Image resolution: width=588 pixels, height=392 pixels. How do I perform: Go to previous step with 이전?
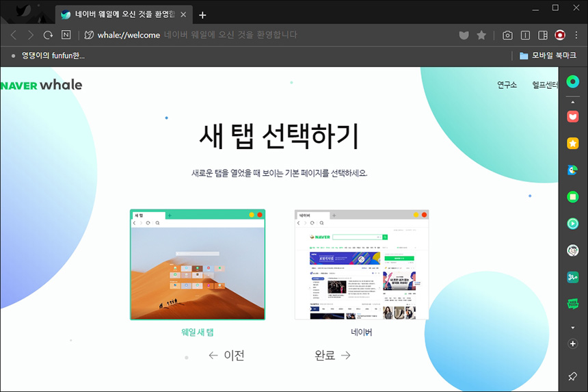point(226,355)
